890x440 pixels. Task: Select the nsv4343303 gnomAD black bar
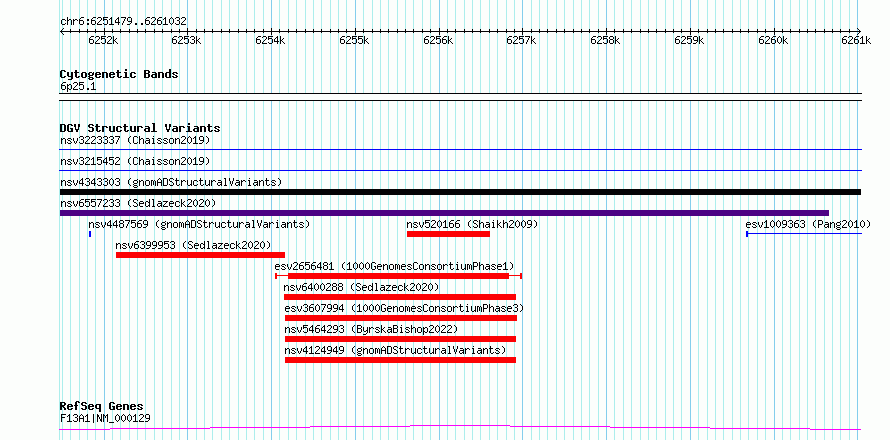click(x=460, y=192)
